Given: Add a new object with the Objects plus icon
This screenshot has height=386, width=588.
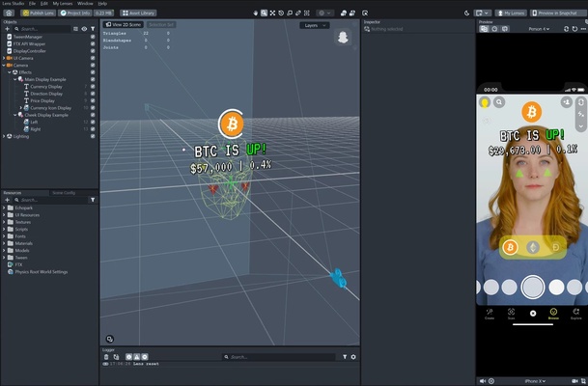Looking at the screenshot, I should 7,29.
